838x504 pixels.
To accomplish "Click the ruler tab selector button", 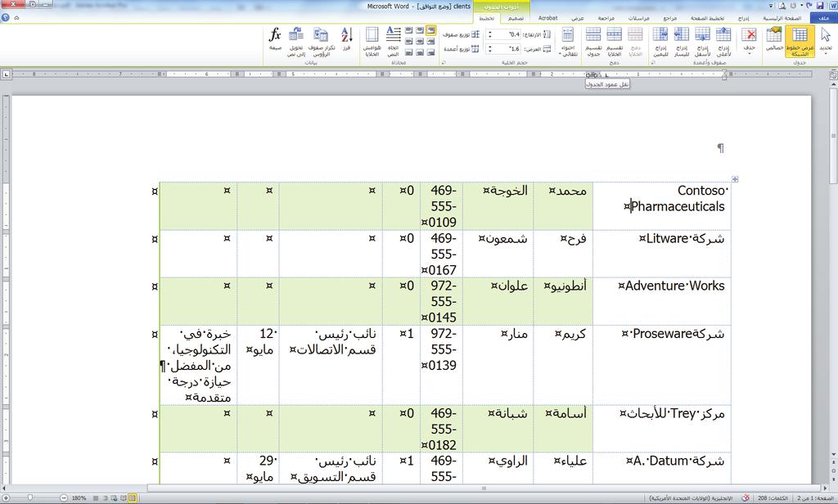I will pyautogui.click(x=6, y=74).
